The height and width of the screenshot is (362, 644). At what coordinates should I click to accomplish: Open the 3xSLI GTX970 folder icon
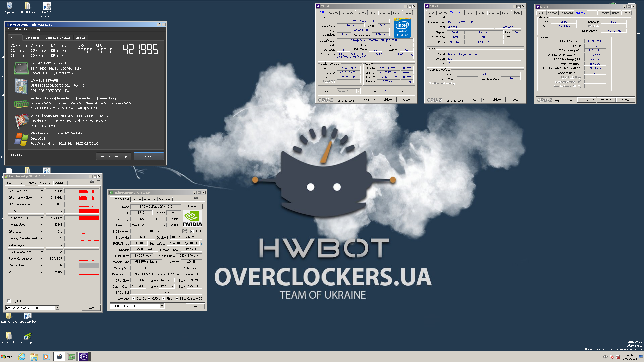pos(9,318)
